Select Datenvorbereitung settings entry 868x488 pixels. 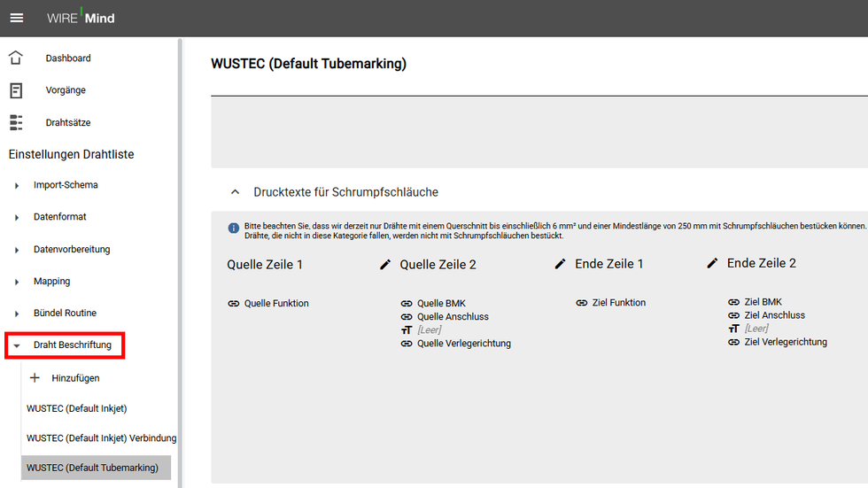click(x=72, y=250)
